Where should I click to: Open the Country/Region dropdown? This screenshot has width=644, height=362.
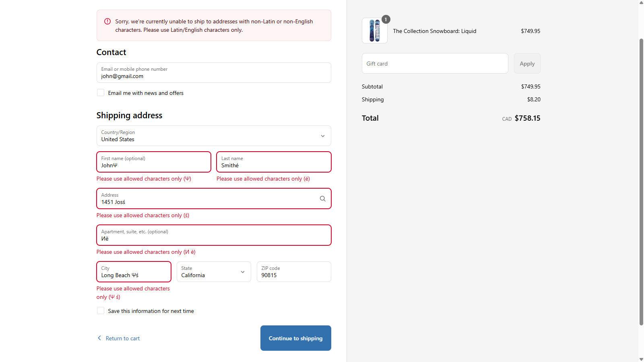tap(213, 136)
